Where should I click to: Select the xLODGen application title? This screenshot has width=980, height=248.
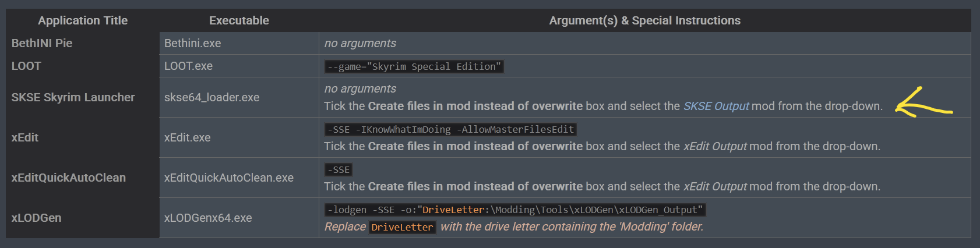pos(36,218)
